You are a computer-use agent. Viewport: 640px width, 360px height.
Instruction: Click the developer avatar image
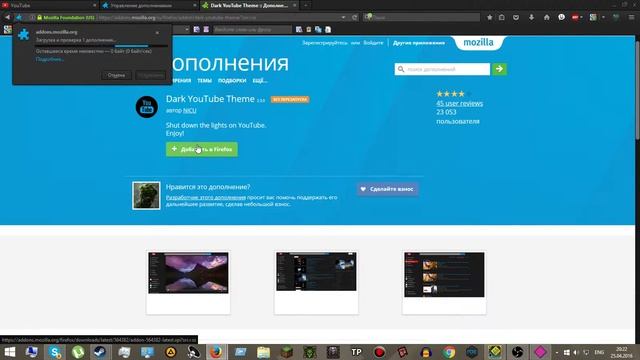(146, 196)
